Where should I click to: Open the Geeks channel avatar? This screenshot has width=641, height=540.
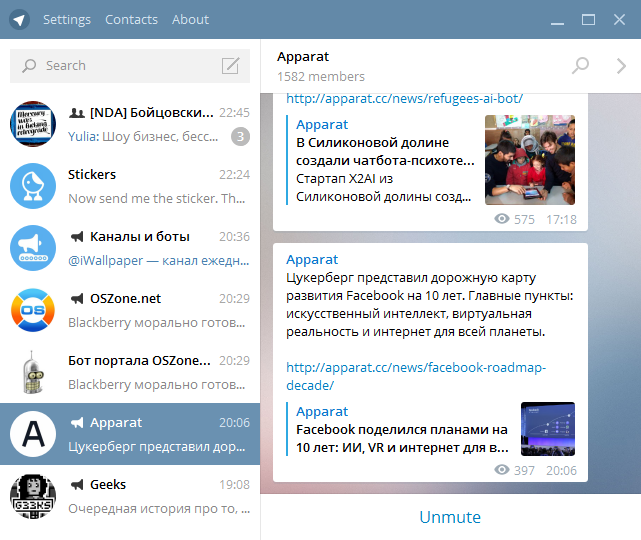pos(32,496)
